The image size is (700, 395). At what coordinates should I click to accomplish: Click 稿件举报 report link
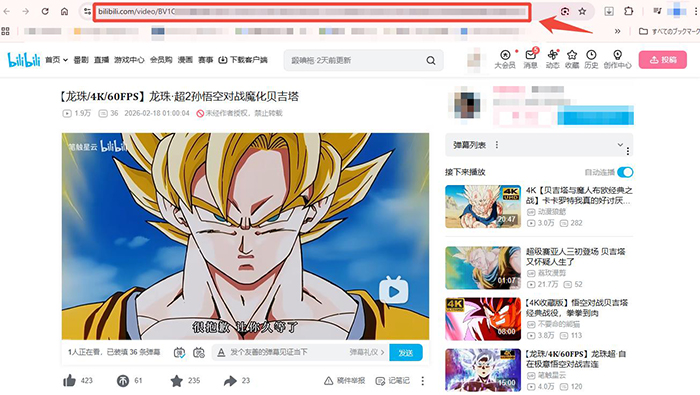[x=345, y=381]
